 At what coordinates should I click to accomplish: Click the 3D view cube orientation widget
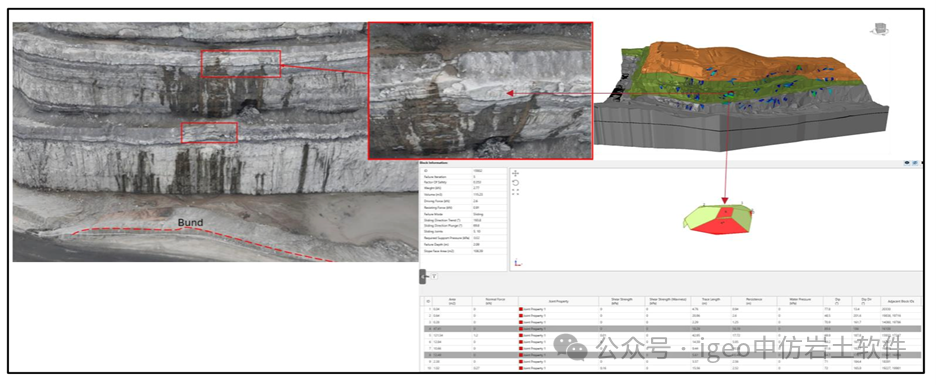[880, 28]
